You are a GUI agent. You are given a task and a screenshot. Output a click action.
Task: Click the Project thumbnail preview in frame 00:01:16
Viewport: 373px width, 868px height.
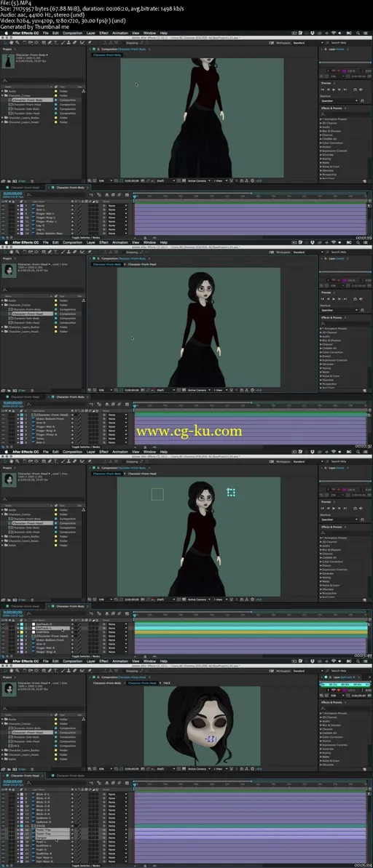coord(8,61)
